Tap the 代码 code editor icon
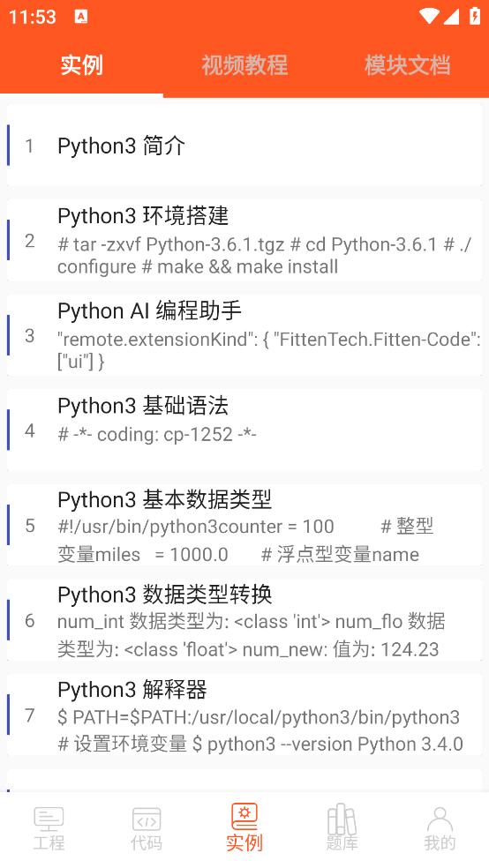This screenshot has height=868, width=489. click(x=147, y=819)
